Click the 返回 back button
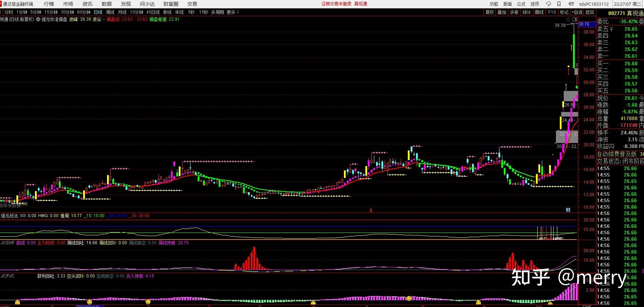 click(x=590, y=12)
